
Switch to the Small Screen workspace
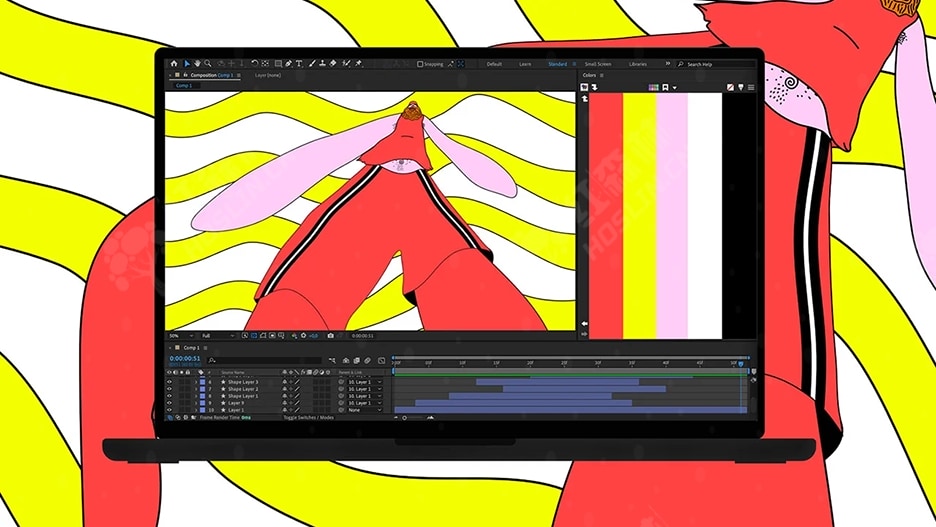click(x=598, y=64)
